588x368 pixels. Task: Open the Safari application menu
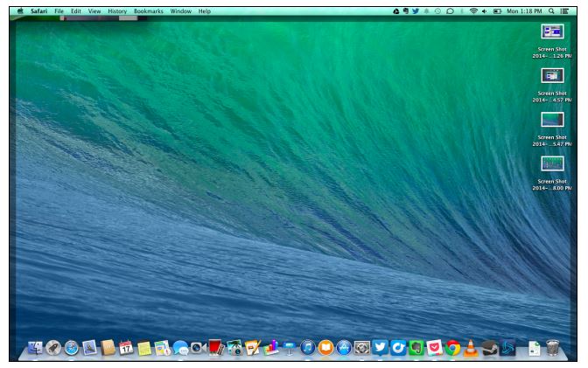coord(39,11)
